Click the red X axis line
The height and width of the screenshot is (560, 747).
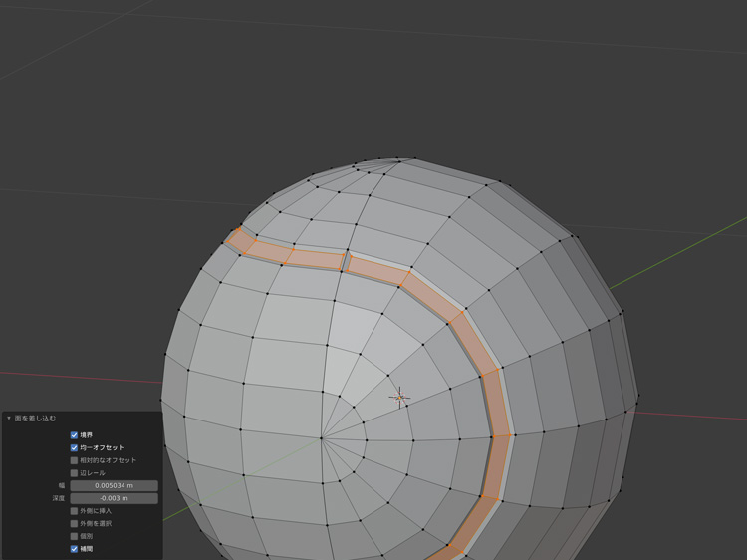tap(80, 378)
